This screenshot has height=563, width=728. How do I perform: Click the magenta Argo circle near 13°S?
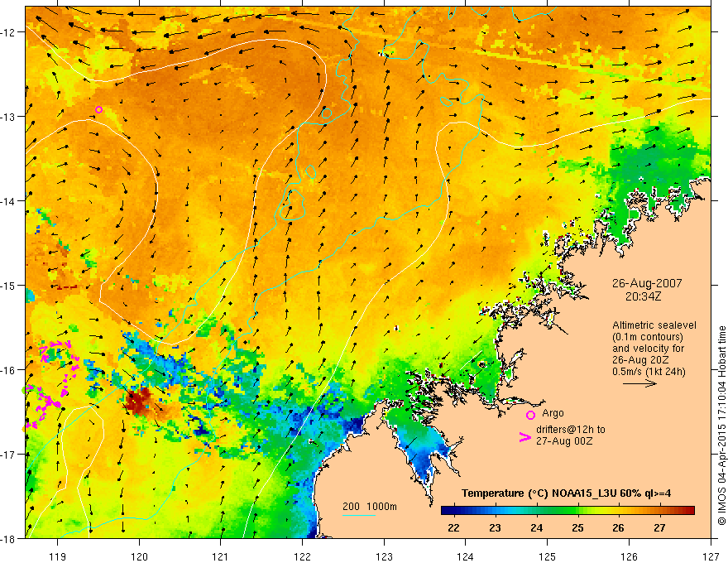[98, 109]
